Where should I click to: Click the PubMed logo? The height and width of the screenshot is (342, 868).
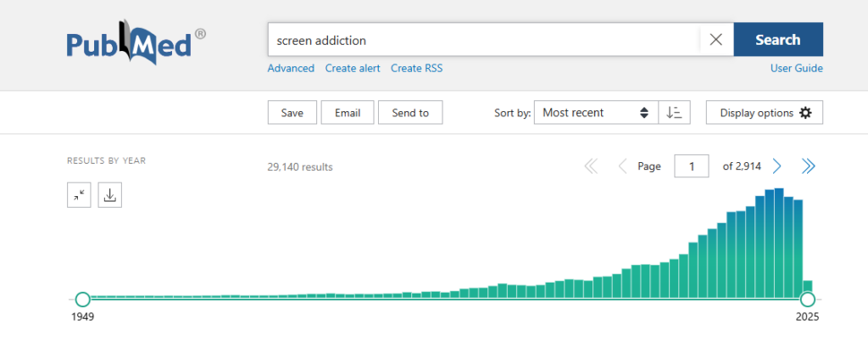[136, 42]
